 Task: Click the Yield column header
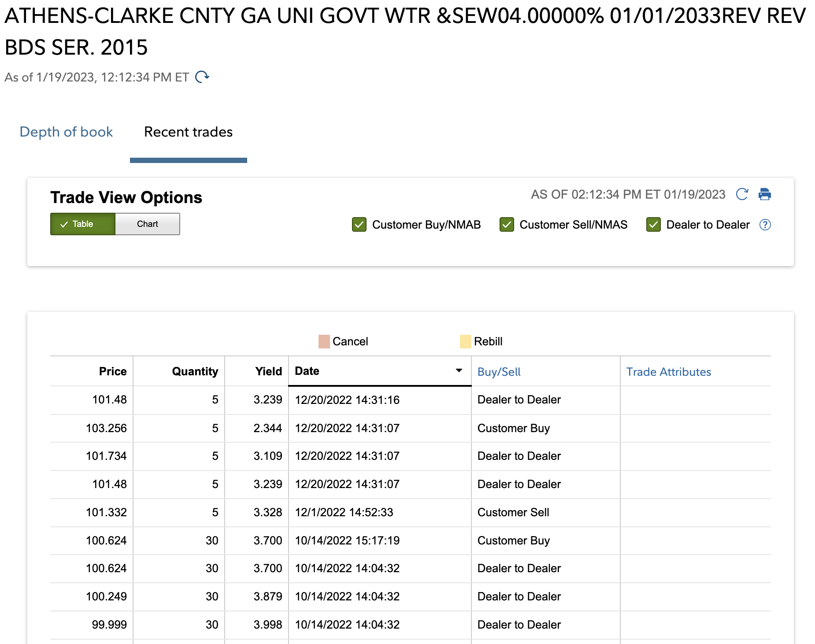268,371
